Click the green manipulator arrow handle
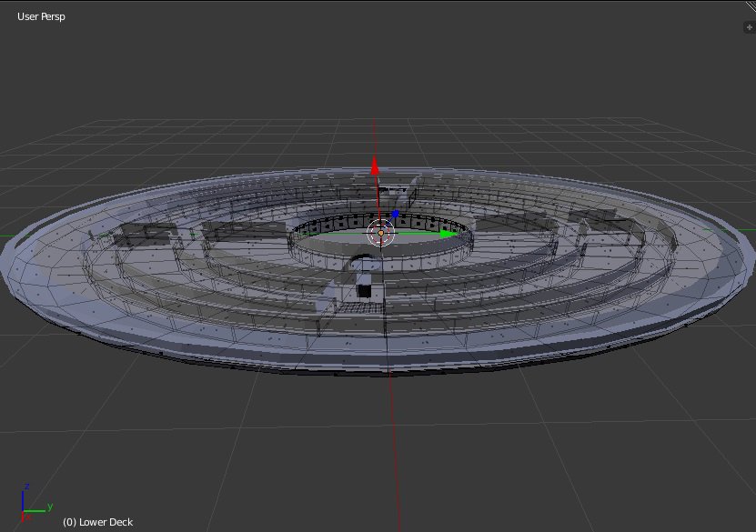 [449, 235]
